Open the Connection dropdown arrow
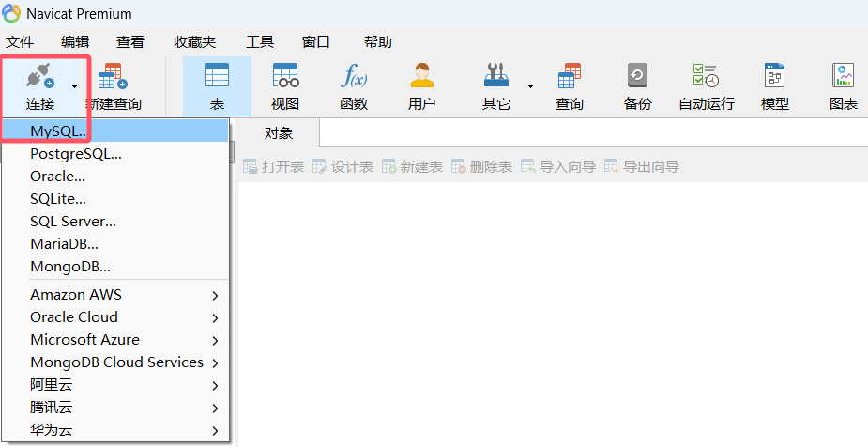 (74, 87)
